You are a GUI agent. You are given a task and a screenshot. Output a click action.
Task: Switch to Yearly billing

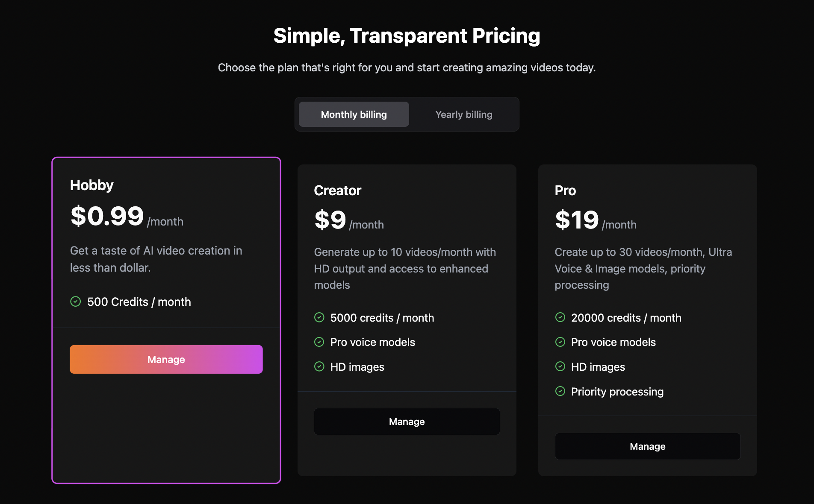coord(463,114)
